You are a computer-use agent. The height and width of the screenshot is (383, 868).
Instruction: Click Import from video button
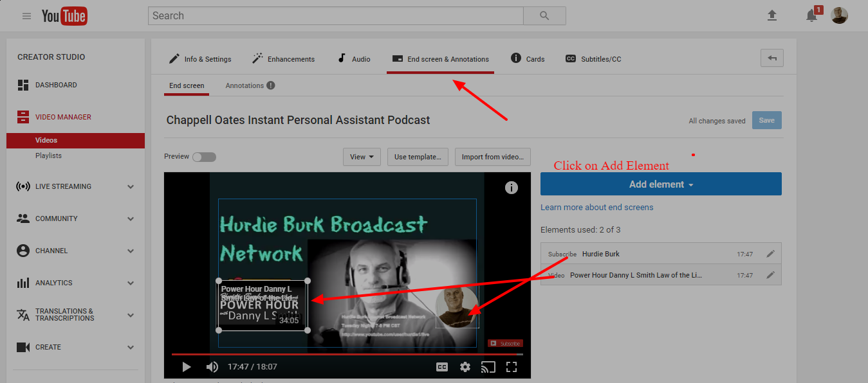(493, 157)
